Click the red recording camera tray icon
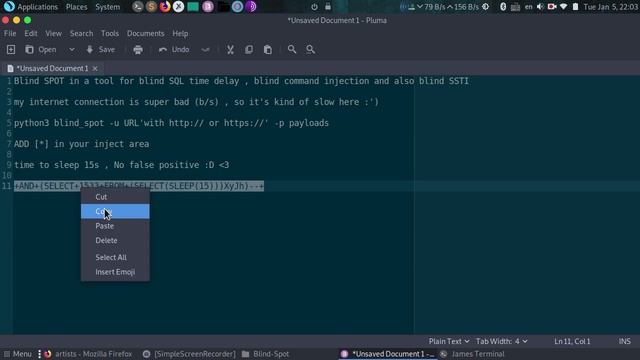 pyautogui.click(x=552, y=7)
